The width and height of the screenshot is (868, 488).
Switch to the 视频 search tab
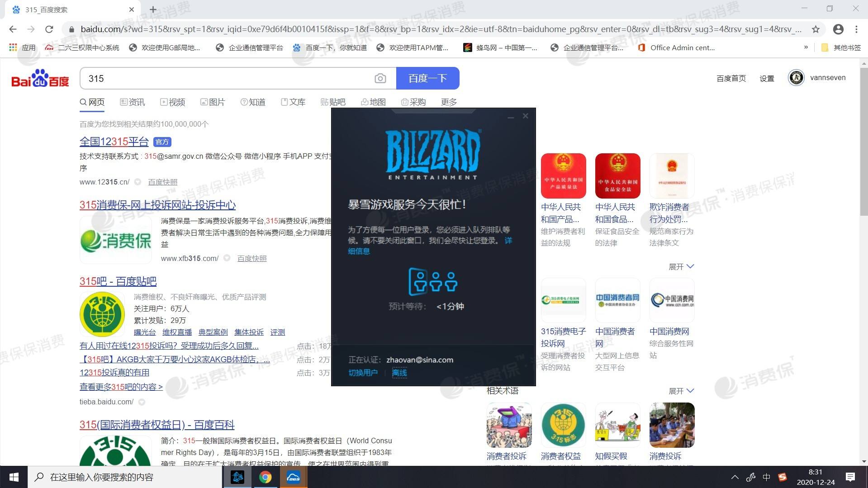coord(173,102)
